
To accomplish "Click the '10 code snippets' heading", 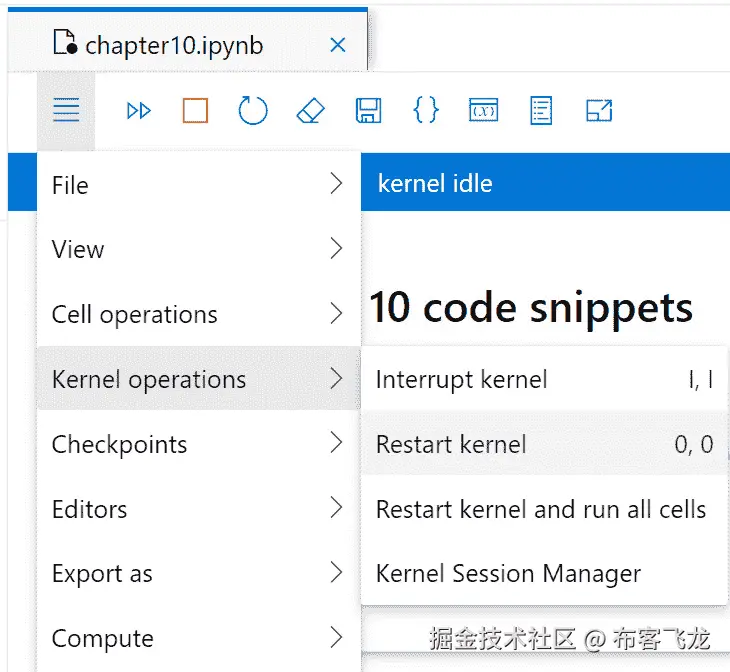I will pyautogui.click(x=531, y=307).
